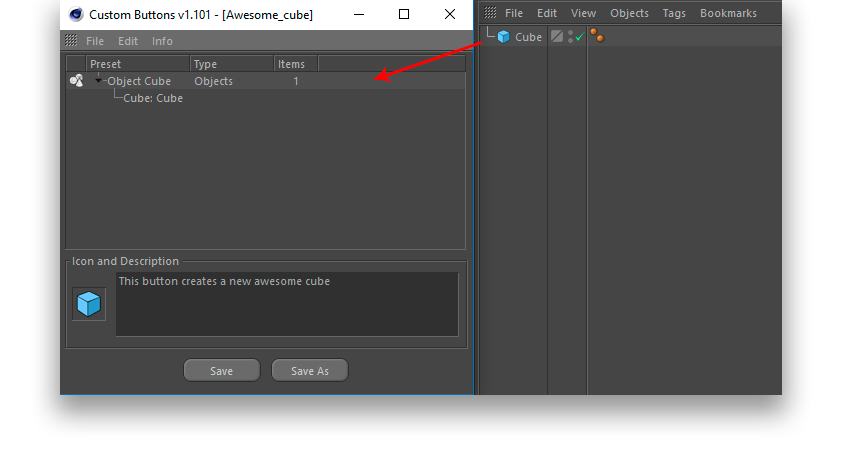The height and width of the screenshot is (455, 842).
Task: Click the Custom Buttons menu grip icon
Action: point(71,40)
